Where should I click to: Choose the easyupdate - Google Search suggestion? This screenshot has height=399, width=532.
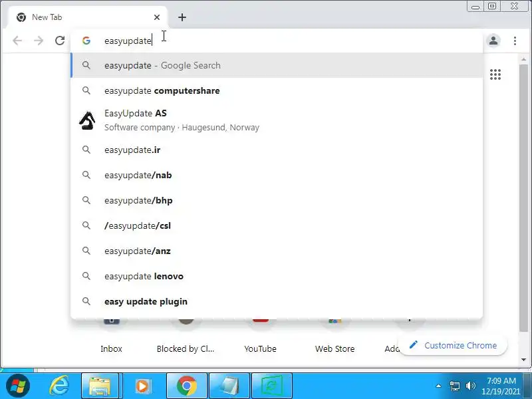coord(277,65)
